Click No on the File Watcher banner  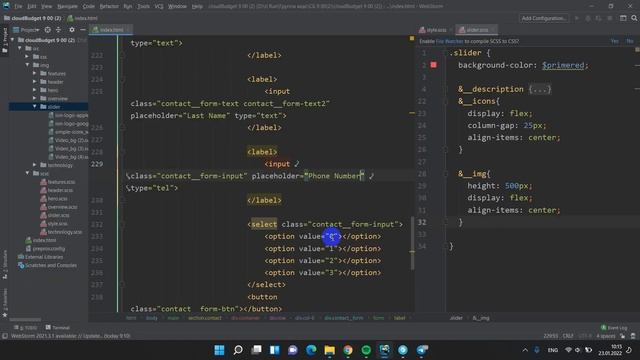pos(629,41)
